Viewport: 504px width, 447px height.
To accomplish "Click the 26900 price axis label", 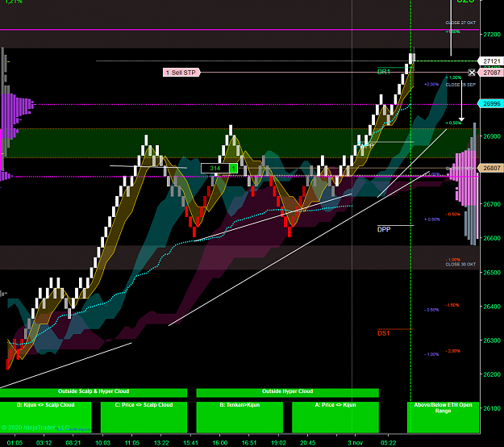I will point(492,136).
